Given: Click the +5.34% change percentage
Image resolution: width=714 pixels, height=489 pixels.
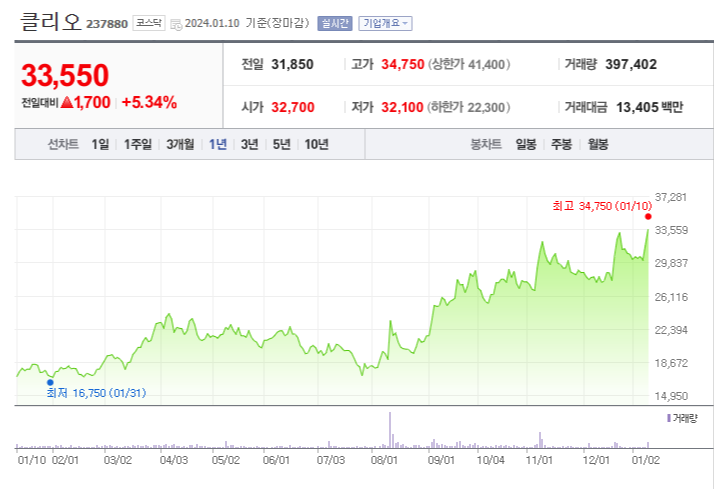Looking at the screenshot, I should [149, 102].
